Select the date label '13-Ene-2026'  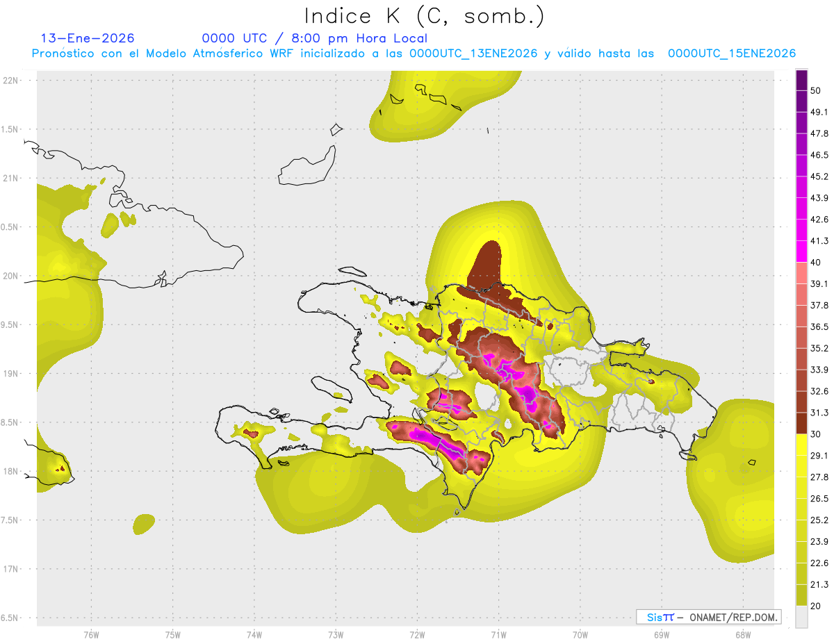point(88,38)
